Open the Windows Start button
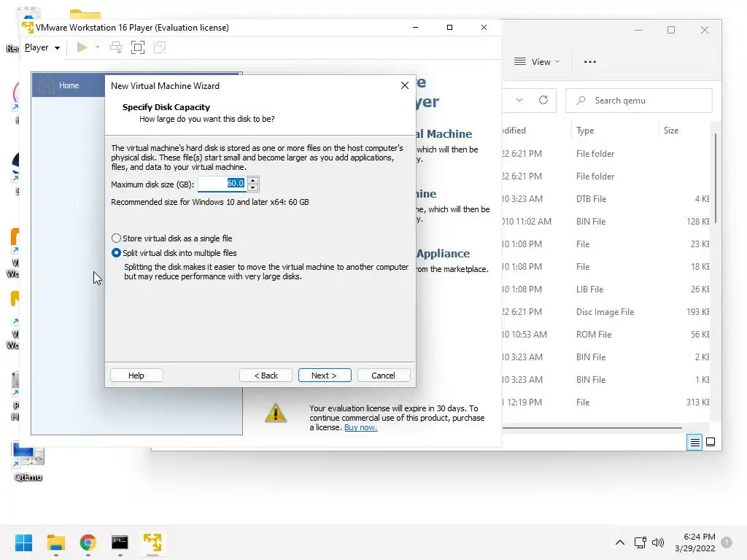747x560 pixels. pyautogui.click(x=23, y=542)
